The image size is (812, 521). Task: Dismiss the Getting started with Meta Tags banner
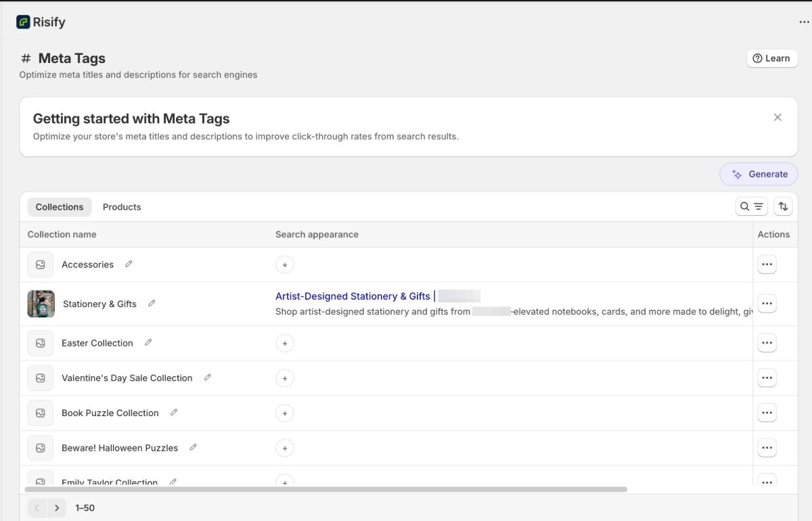pyautogui.click(x=777, y=117)
